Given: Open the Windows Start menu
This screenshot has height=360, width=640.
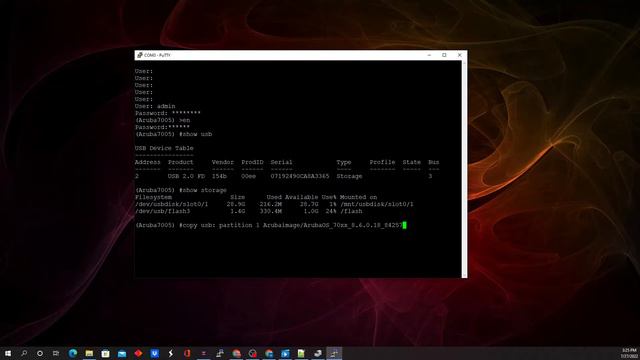Looking at the screenshot, I should 8,353.
